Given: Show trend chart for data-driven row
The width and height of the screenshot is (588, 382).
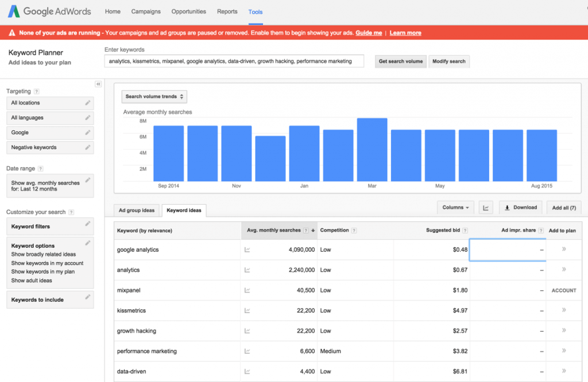Looking at the screenshot, I should click(x=247, y=372).
